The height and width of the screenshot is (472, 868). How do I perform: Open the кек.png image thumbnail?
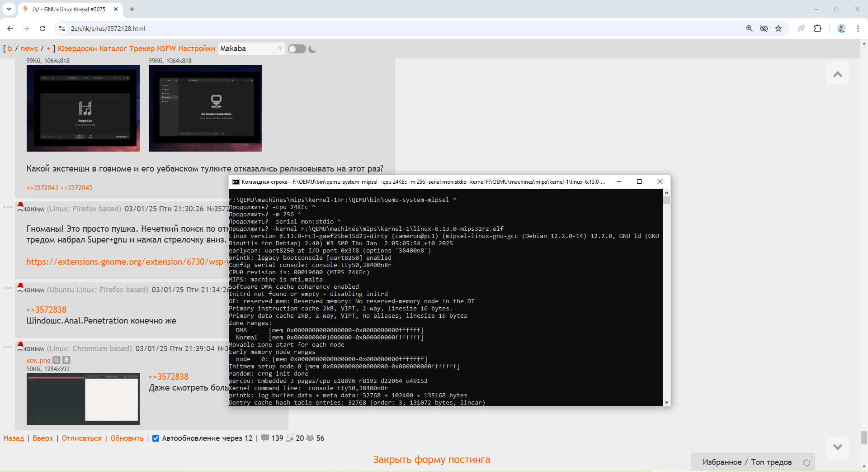pyautogui.click(x=83, y=399)
